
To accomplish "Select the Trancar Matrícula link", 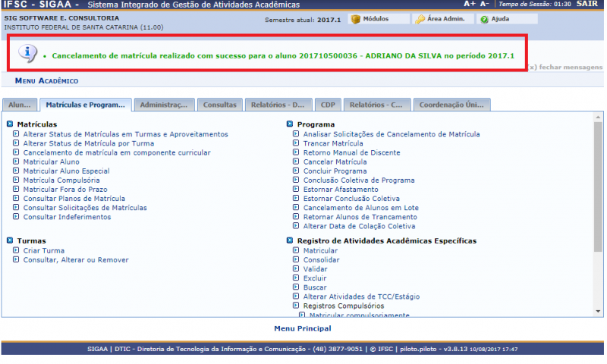I will pos(332,143).
